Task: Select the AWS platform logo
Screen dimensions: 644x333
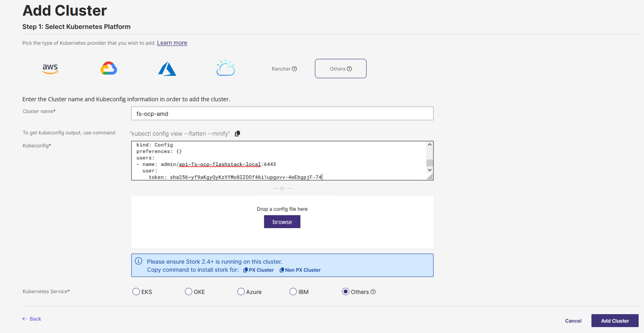Action: (x=50, y=68)
